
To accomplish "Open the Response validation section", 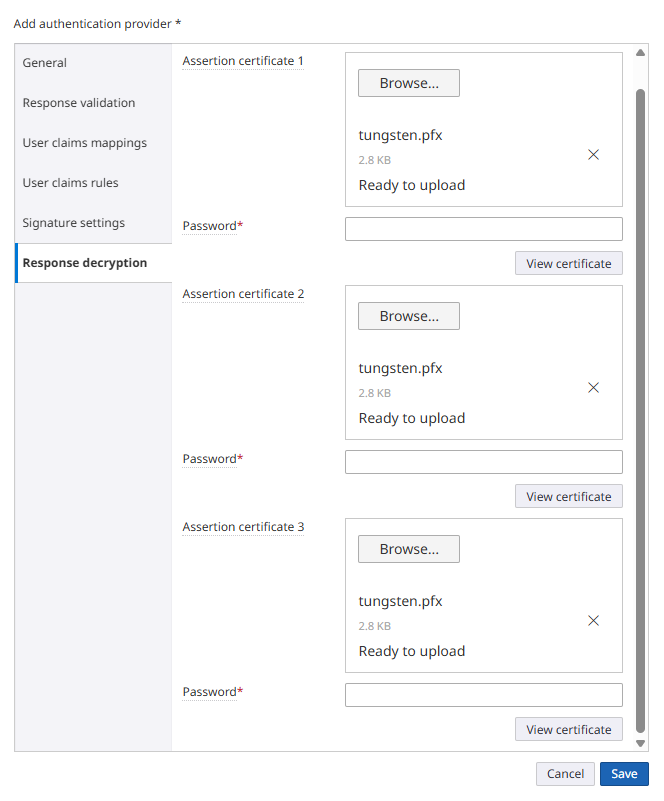I will [78, 102].
